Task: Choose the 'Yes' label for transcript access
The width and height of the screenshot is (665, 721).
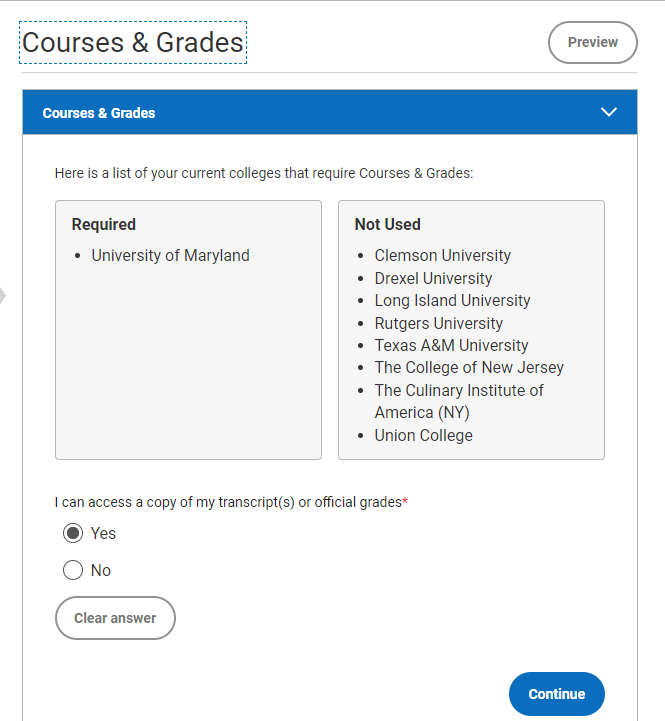Action: tap(103, 533)
